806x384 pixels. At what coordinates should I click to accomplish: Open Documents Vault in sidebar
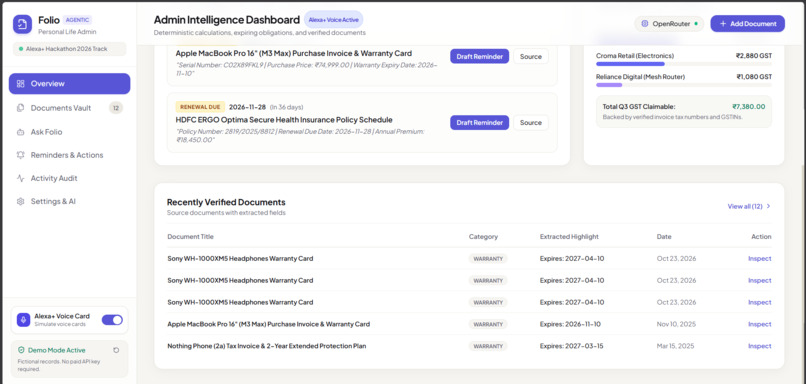(x=69, y=108)
